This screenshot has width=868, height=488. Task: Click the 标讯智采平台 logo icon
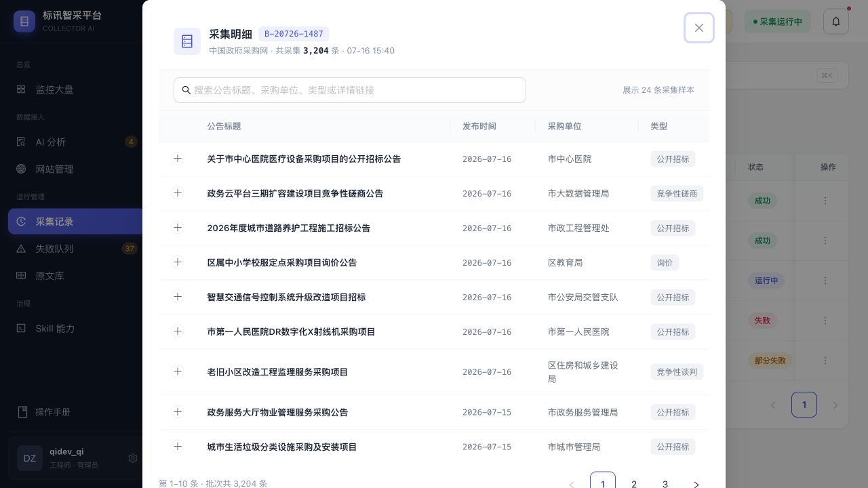(x=24, y=22)
